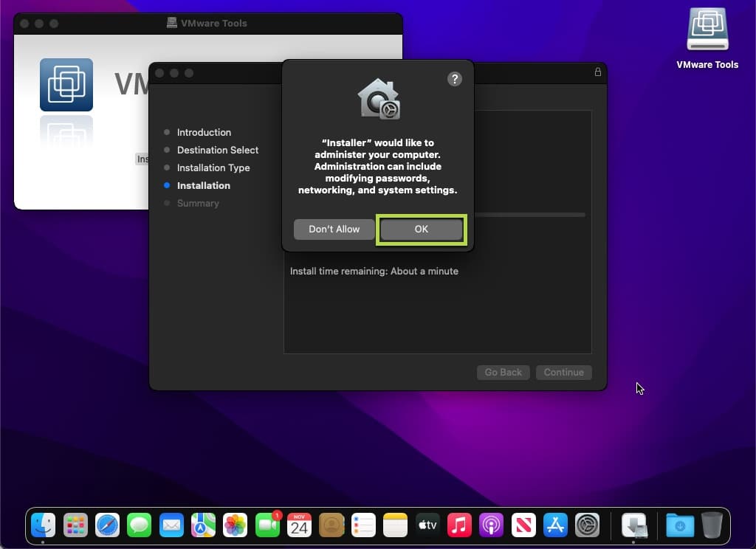
Task: Open Music from the Dock
Action: [459, 525]
